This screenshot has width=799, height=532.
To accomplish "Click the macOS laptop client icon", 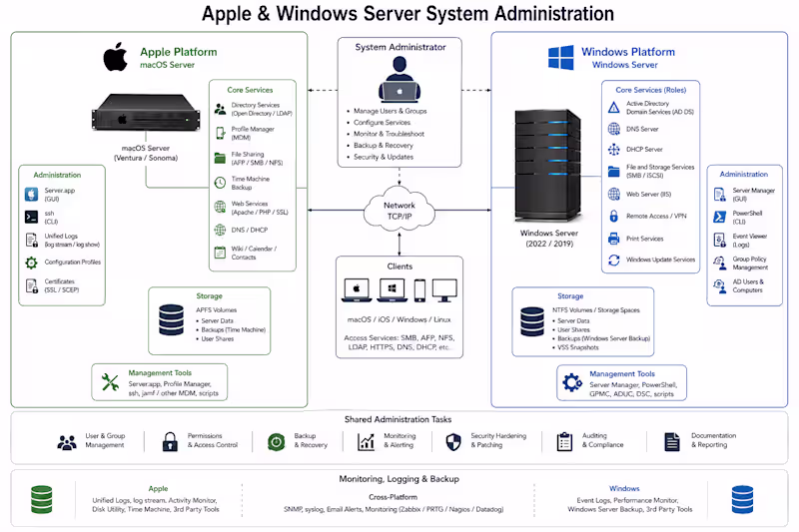I will click(x=357, y=290).
